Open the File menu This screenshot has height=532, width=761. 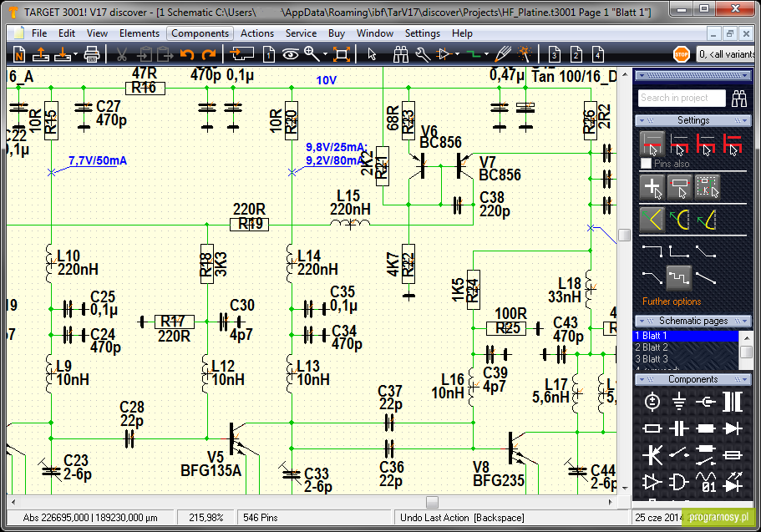point(39,33)
